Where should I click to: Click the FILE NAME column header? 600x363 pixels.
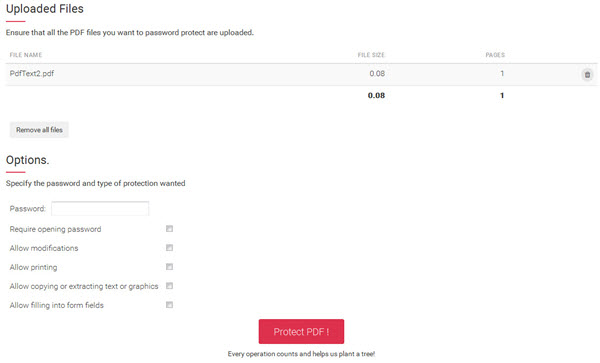click(26, 55)
